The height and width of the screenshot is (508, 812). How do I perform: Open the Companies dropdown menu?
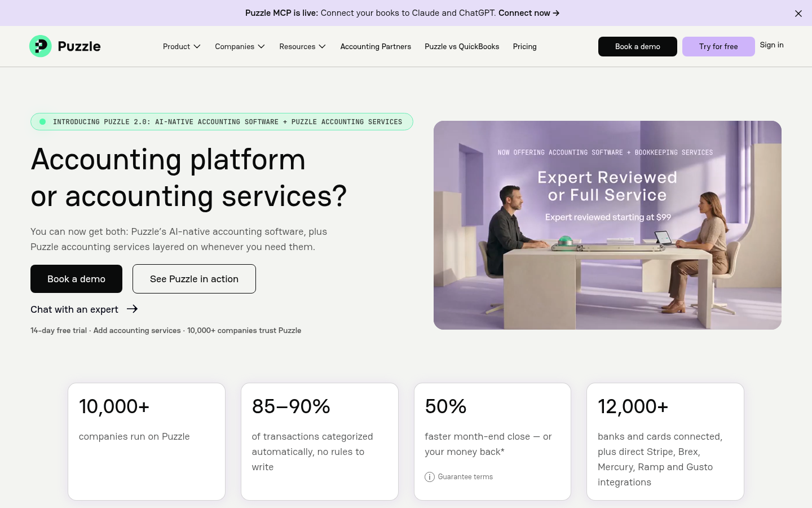[240, 46]
